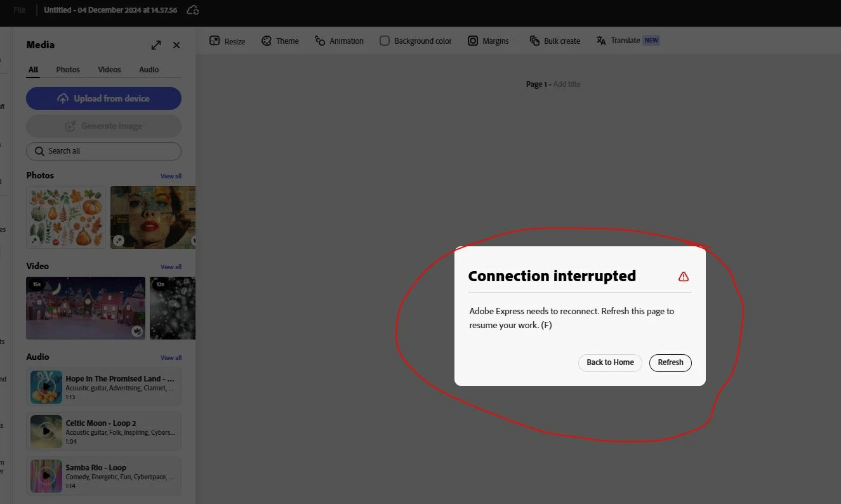The width and height of the screenshot is (841, 504).
Task: Click Upload from device button
Action: (x=103, y=98)
